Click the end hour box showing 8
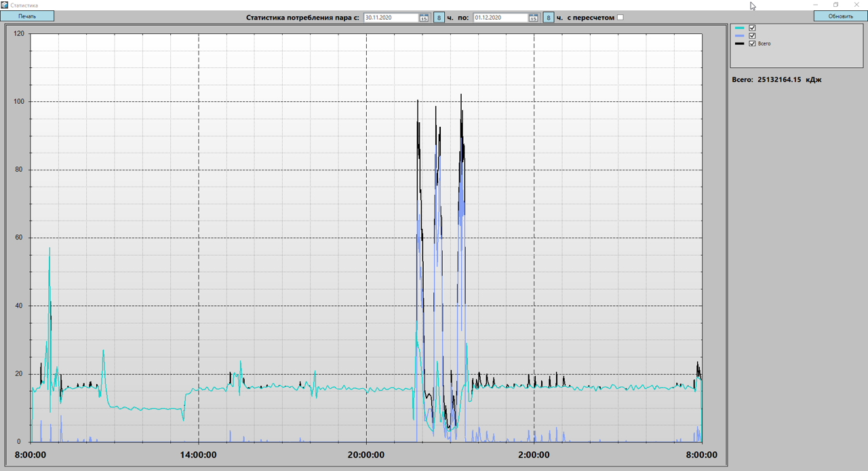Viewport: 868px width, 471px height. pos(548,18)
